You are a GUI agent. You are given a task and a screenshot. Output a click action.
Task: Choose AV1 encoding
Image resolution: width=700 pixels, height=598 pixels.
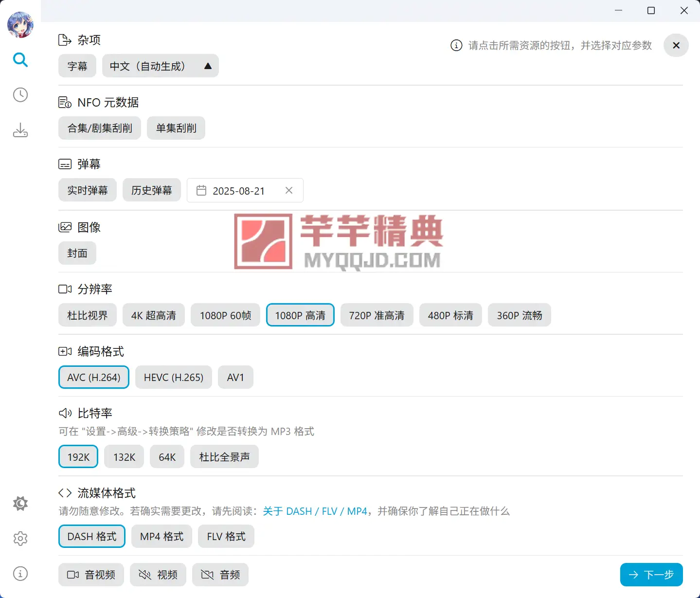236,377
